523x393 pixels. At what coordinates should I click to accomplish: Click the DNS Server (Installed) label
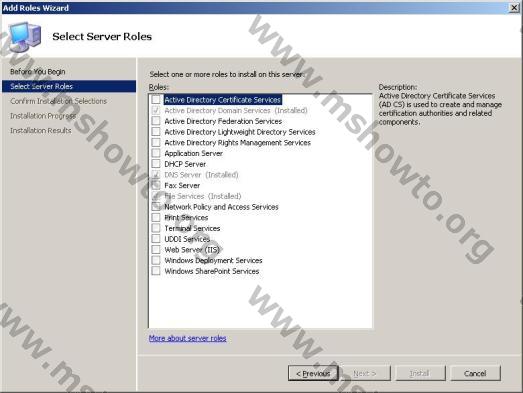[201, 175]
